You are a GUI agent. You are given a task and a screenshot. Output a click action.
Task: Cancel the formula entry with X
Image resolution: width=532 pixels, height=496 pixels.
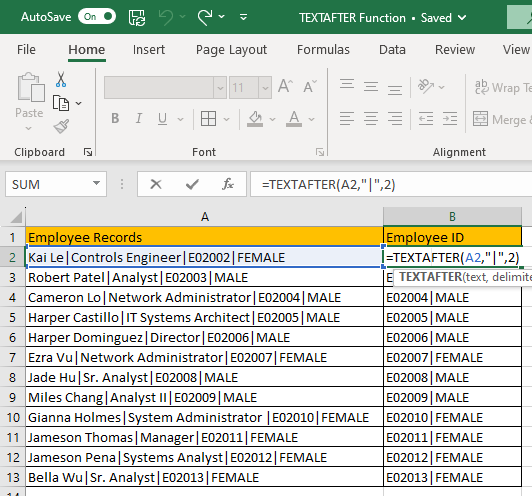point(156,184)
